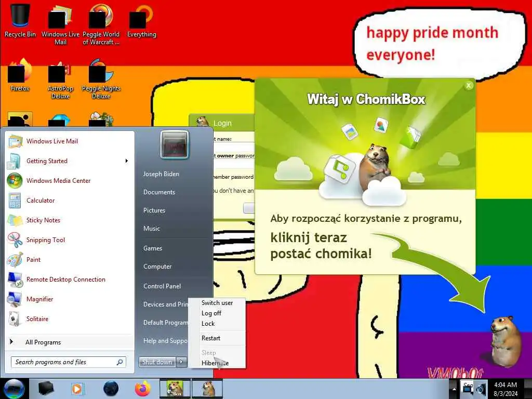
Task: Open Paint from Start menu
Action: coord(70,259)
